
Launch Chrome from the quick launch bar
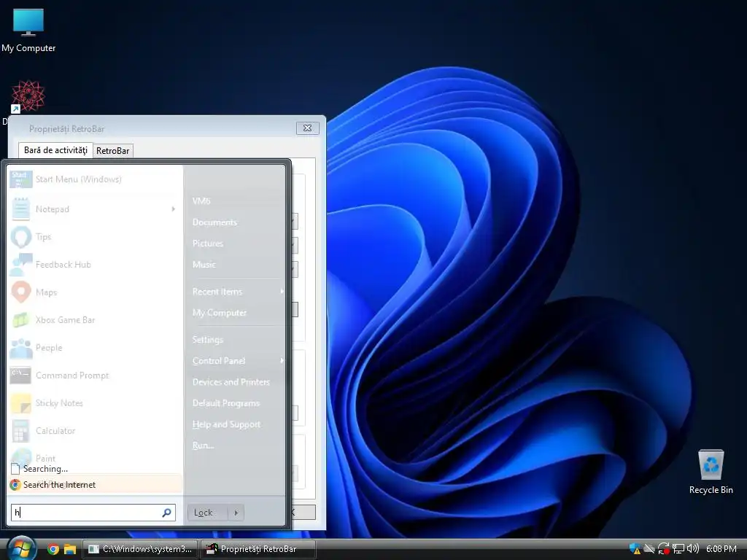(x=53, y=549)
